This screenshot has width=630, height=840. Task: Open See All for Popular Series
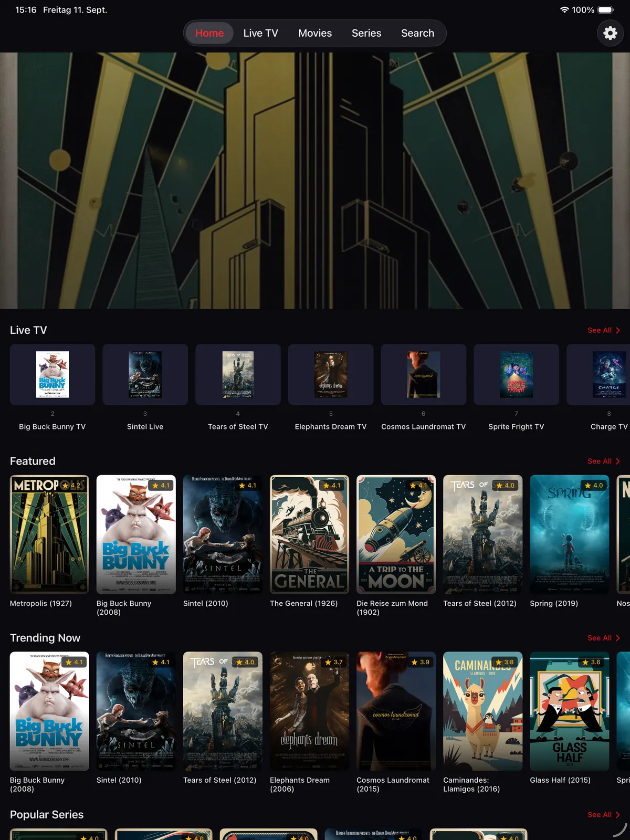pos(604,815)
